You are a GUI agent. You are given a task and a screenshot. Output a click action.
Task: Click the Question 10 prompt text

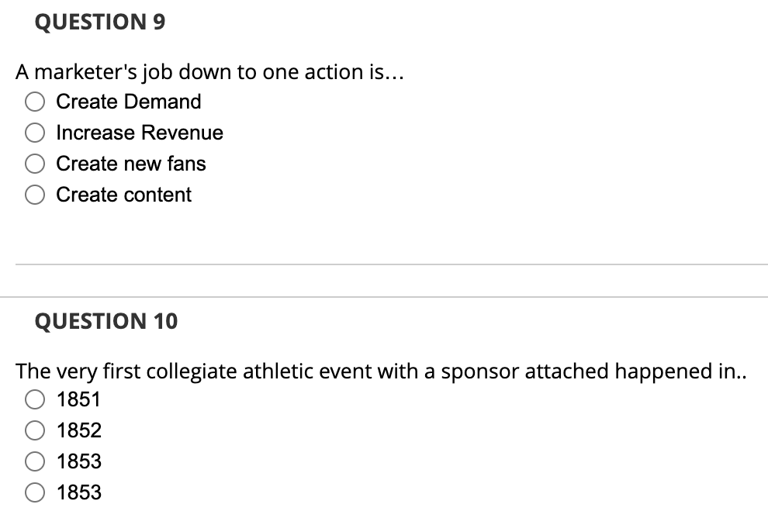[x=380, y=371]
